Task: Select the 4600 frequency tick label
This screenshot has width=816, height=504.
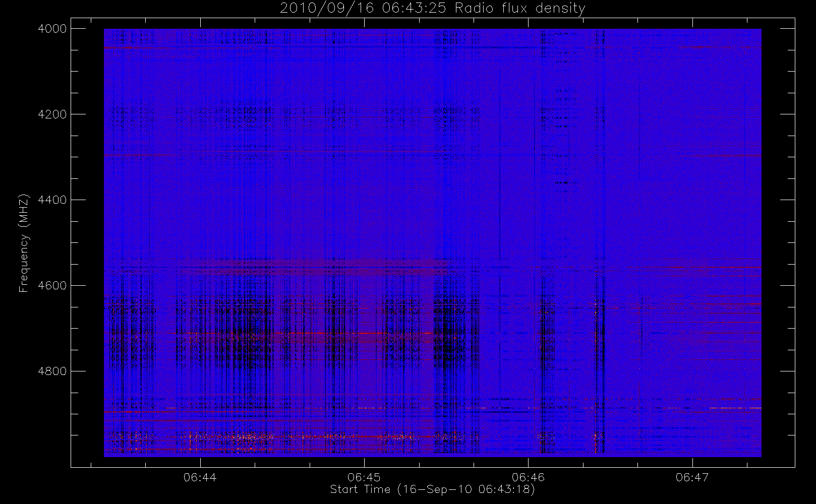Action: (x=52, y=286)
